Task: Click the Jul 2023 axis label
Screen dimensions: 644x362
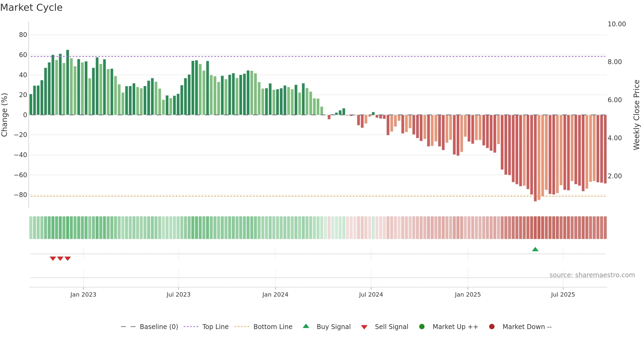Action: coord(178,294)
